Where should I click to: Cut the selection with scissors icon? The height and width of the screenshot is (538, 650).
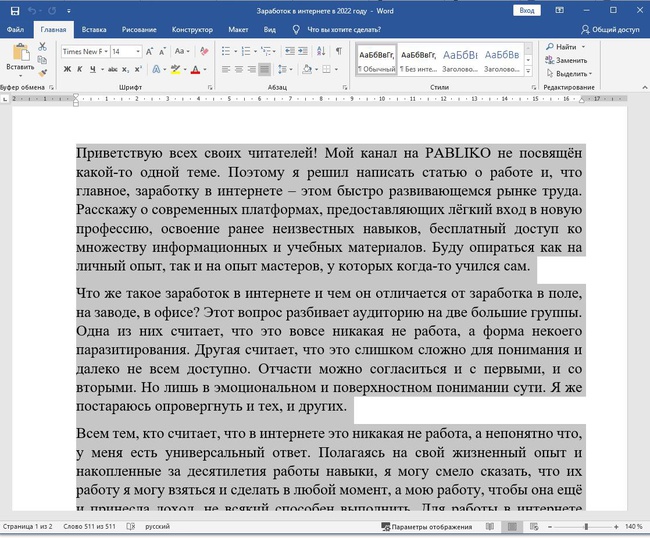pos(42,46)
